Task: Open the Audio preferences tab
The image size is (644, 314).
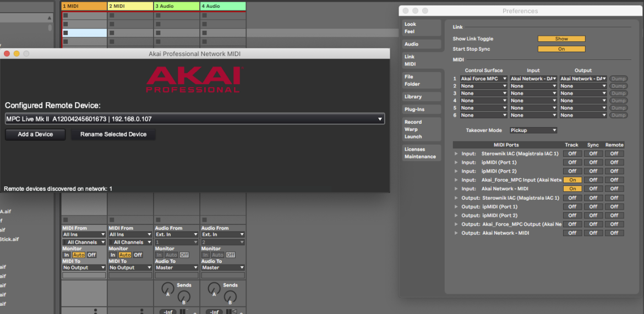Action: click(422, 44)
